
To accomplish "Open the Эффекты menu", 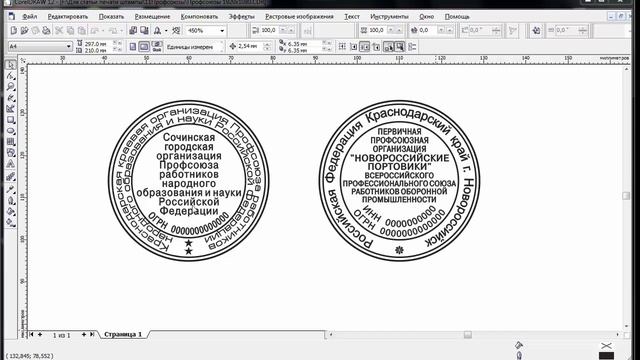I will click(x=242, y=17).
